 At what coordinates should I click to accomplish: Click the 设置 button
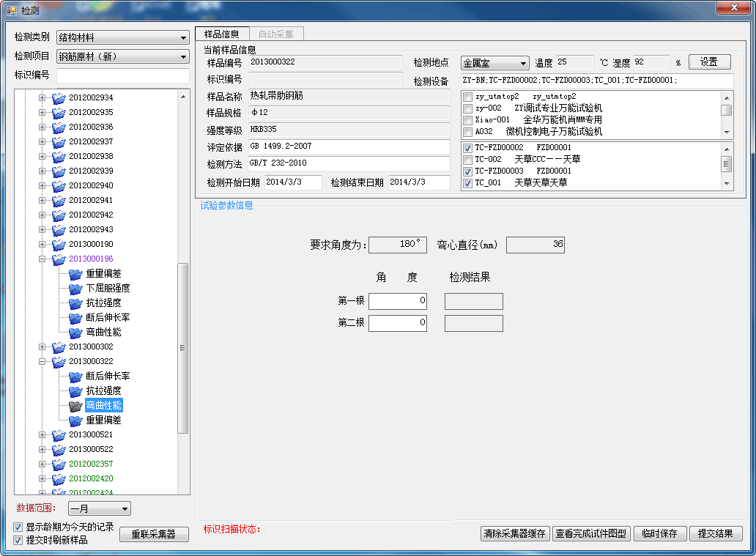(x=708, y=62)
